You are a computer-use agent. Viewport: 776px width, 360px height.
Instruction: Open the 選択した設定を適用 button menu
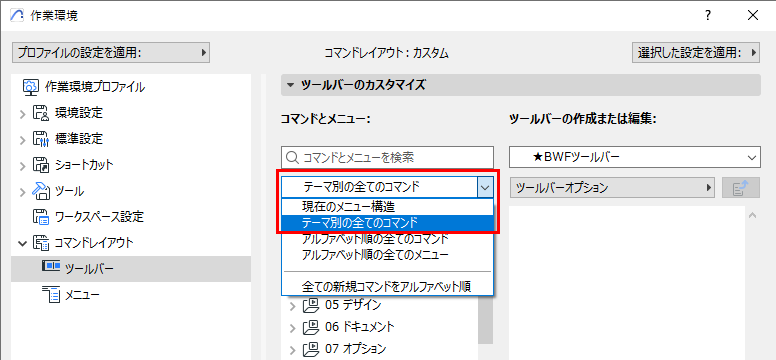point(695,52)
